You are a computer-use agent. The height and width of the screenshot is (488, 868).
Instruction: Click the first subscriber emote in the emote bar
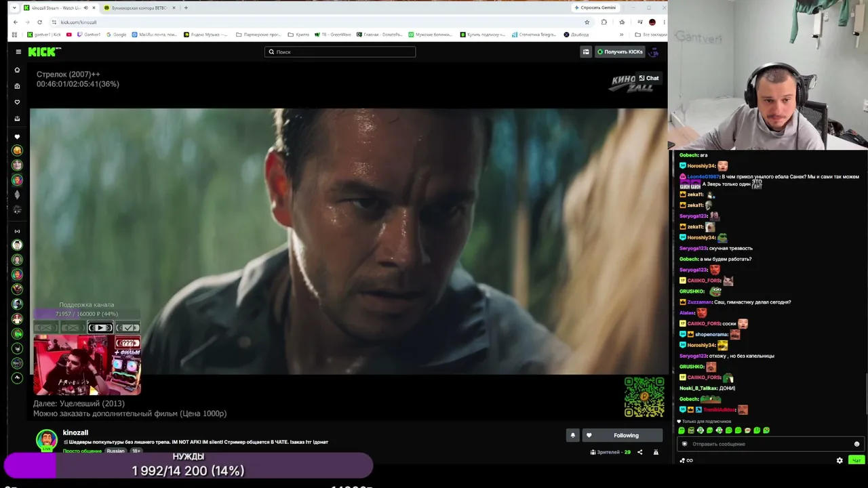(682, 430)
